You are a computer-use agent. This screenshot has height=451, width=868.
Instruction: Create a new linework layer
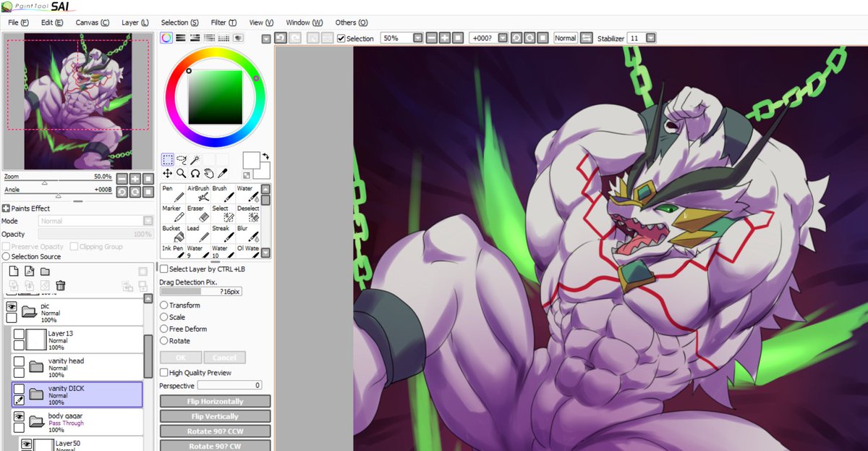(x=30, y=271)
